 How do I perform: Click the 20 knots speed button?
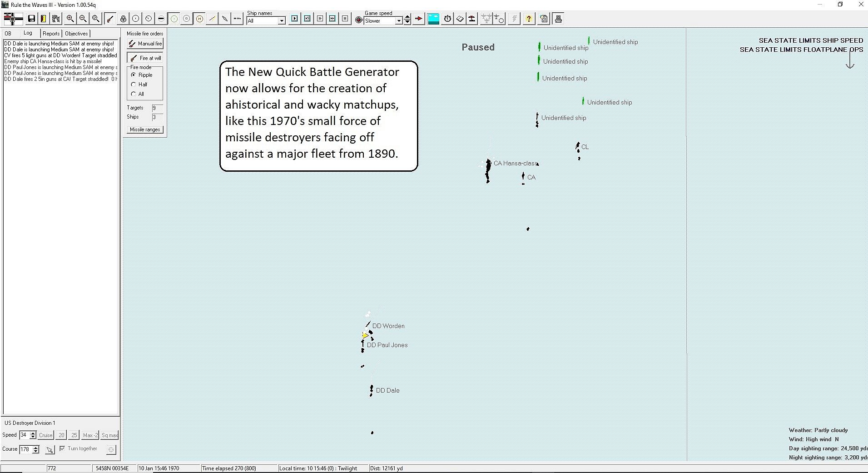click(61, 435)
